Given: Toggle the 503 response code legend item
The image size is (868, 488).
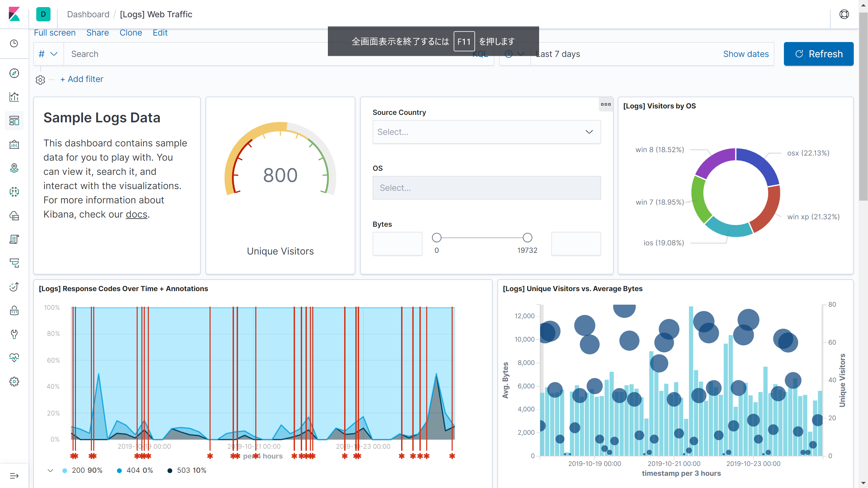Looking at the screenshot, I should pos(187,470).
